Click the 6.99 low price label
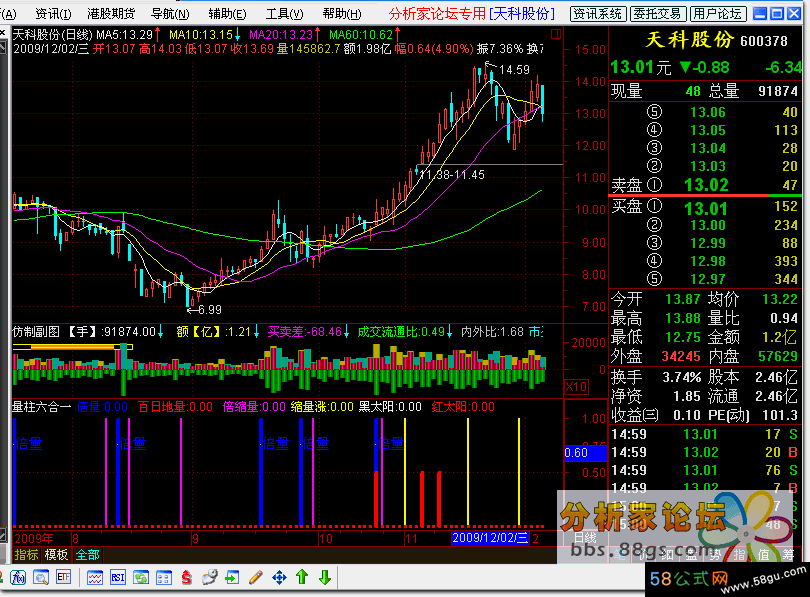The width and height of the screenshot is (810, 597). coord(210,309)
